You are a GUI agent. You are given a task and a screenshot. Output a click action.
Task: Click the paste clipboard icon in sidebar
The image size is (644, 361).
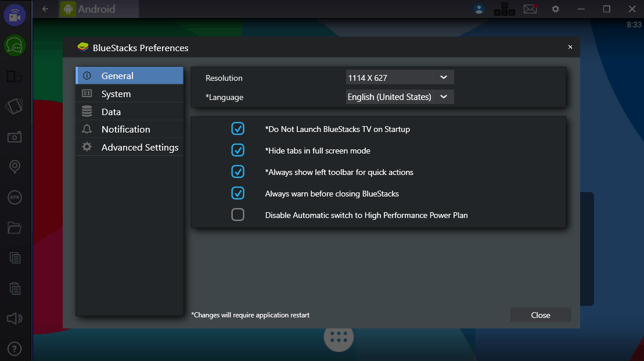(x=15, y=288)
